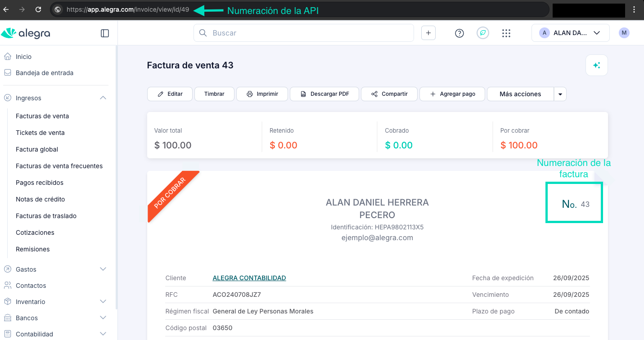Switch to Facturas de venta in the sidebar

pos(42,116)
